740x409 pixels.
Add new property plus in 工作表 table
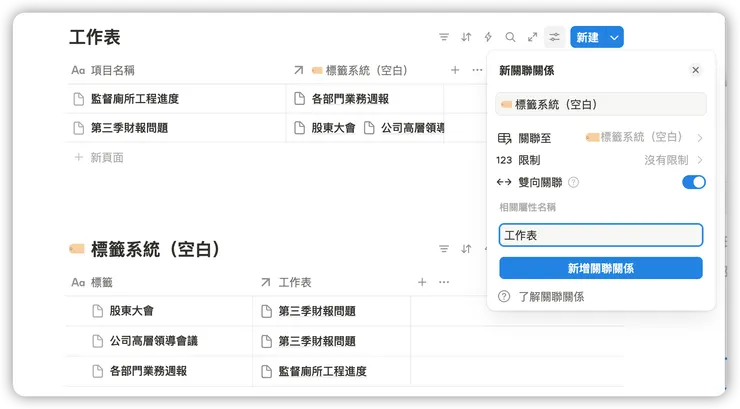455,70
